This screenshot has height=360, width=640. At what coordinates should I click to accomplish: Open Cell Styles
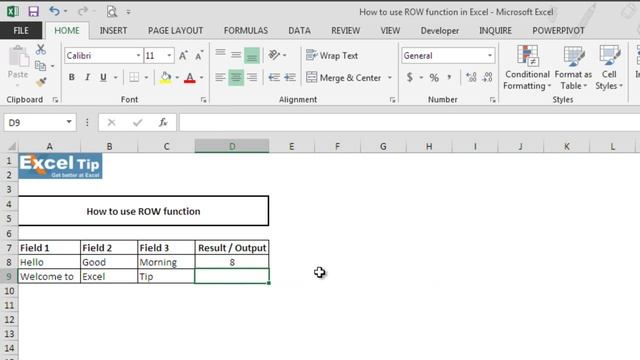tap(609, 68)
